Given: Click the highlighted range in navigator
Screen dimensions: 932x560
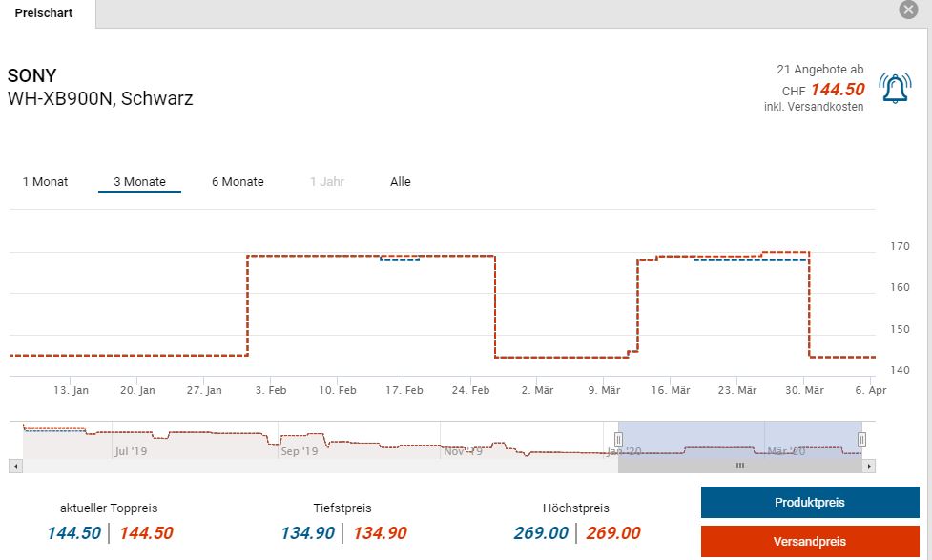Looking at the screenshot, I should 740,440.
